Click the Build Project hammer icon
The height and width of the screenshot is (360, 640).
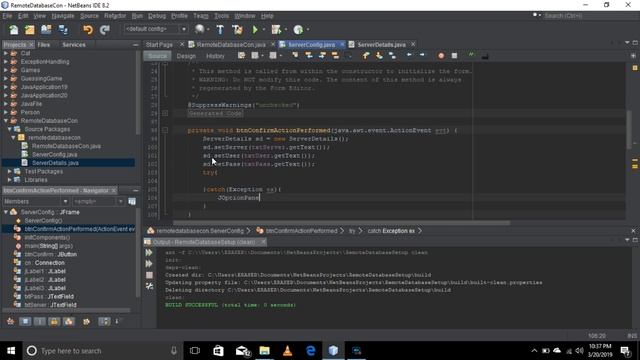tap(220, 29)
